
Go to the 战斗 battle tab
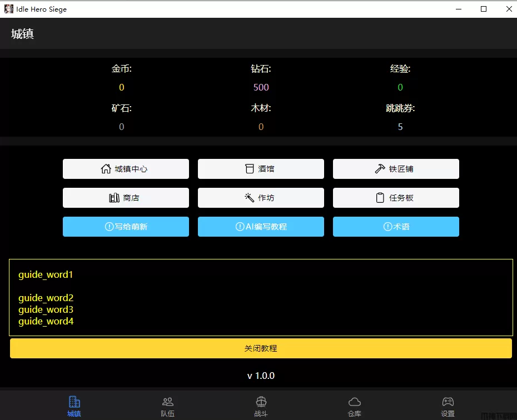(261, 406)
